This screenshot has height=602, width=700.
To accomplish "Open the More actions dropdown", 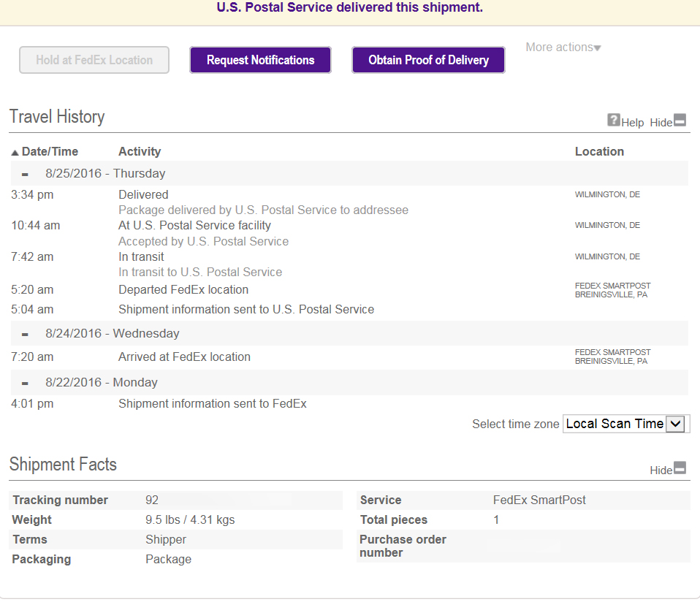I will (x=563, y=47).
